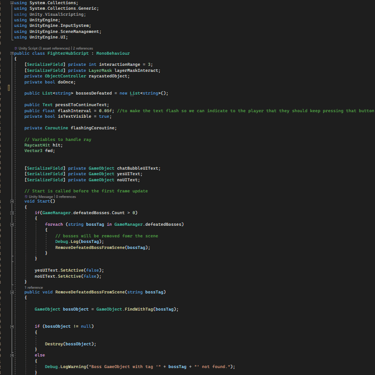The image size is (375, 375).
Task: Collapse the else block
Action: click(x=12, y=355)
